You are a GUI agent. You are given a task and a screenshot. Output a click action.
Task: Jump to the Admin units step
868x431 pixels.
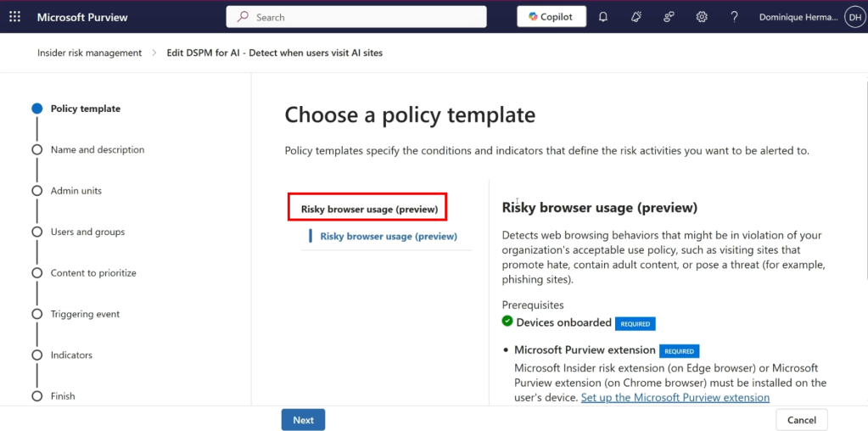[76, 191]
